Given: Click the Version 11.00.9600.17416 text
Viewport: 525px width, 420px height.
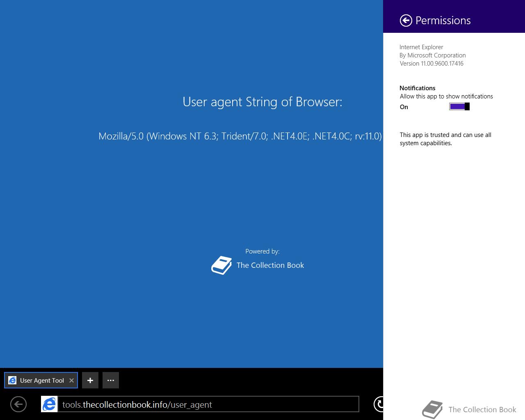Looking at the screenshot, I should click(431, 64).
